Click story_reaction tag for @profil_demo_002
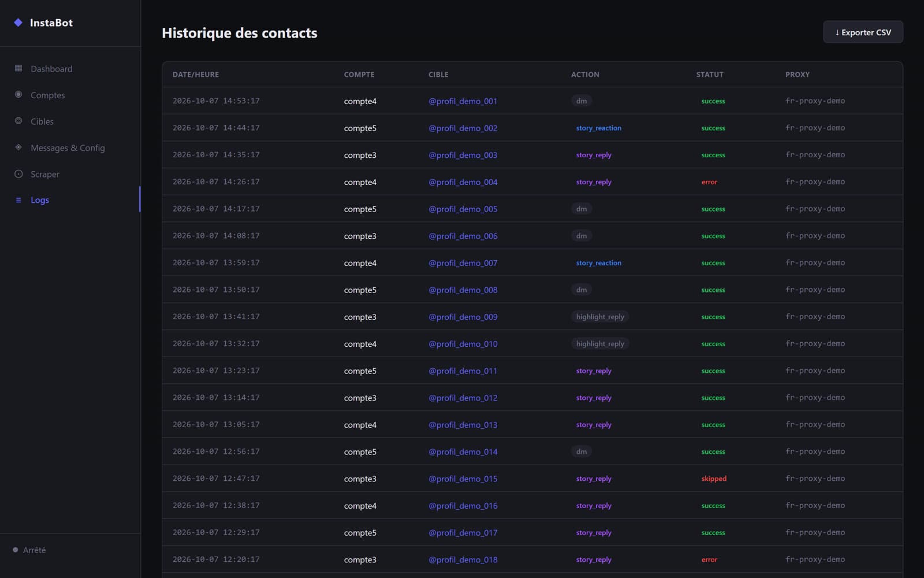Viewport: 924px width, 578px height. click(599, 128)
